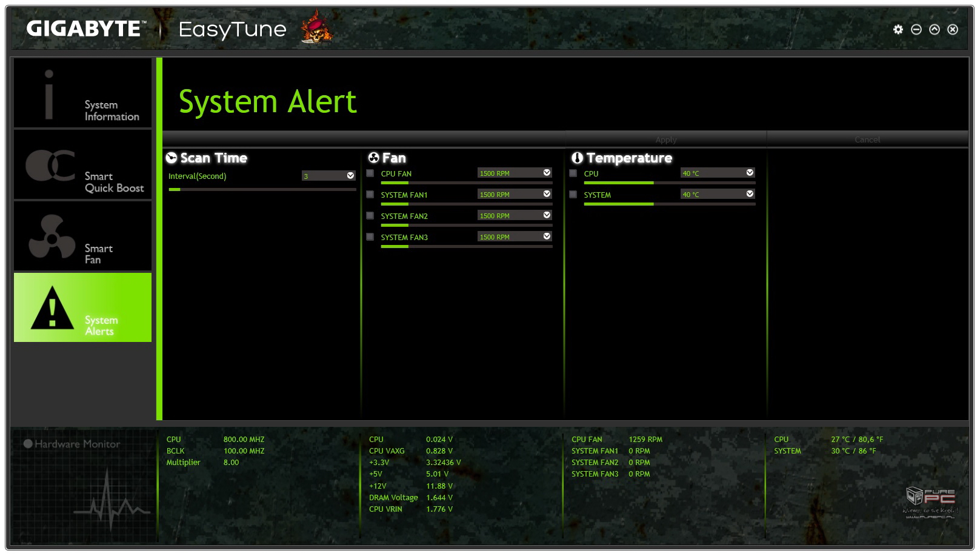This screenshot has width=980, height=556.
Task: Open the CPU temperature threshold dropdown
Action: coord(718,173)
